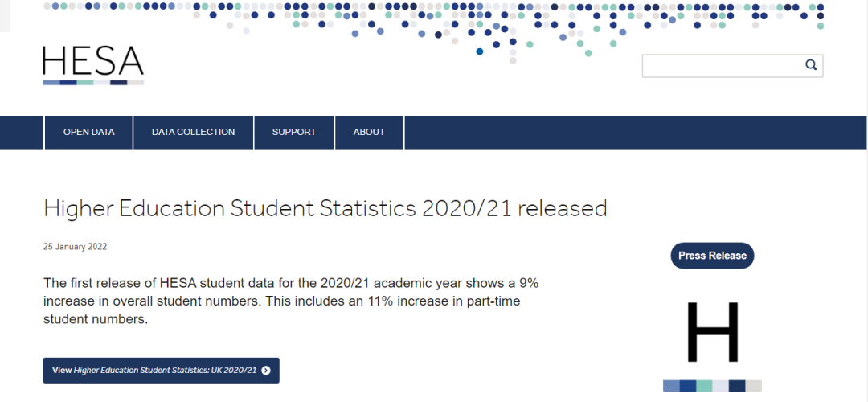Click the teal segment under HESA logo
The height and width of the screenshot is (402, 868).
point(85,83)
